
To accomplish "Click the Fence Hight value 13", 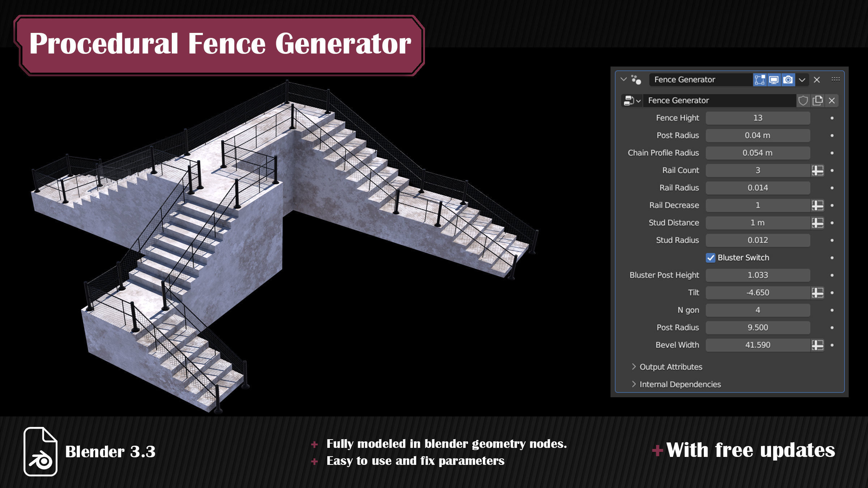I will [758, 118].
